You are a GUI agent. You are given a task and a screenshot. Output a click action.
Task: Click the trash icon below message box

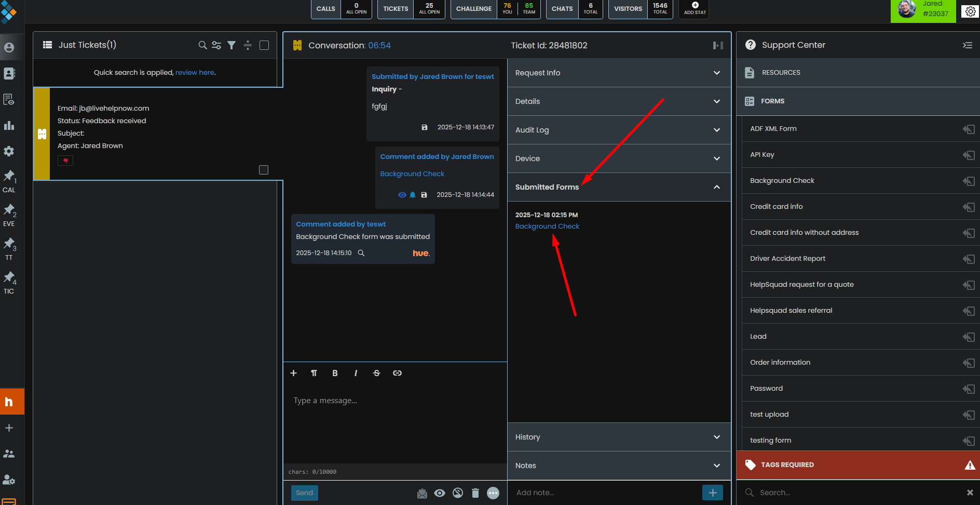475,493
